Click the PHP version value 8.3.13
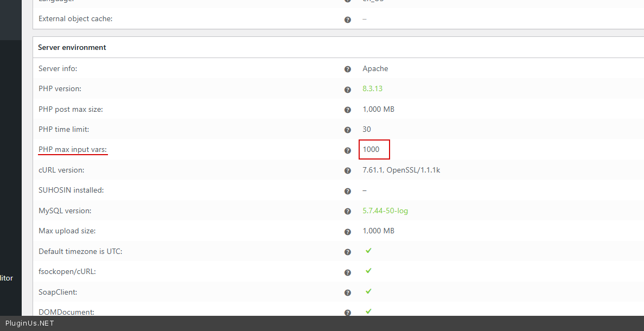 (x=372, y=88)
